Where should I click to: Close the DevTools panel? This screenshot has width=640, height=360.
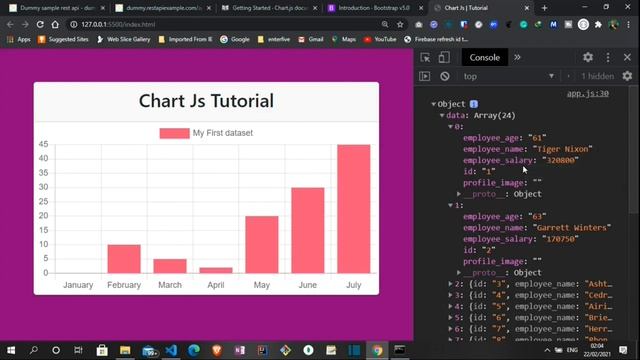pyautogui.click(x=627, y=57)
